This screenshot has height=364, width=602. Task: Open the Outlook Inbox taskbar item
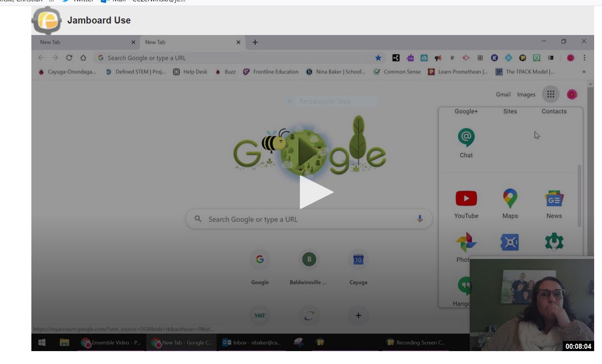pos(252,342)
